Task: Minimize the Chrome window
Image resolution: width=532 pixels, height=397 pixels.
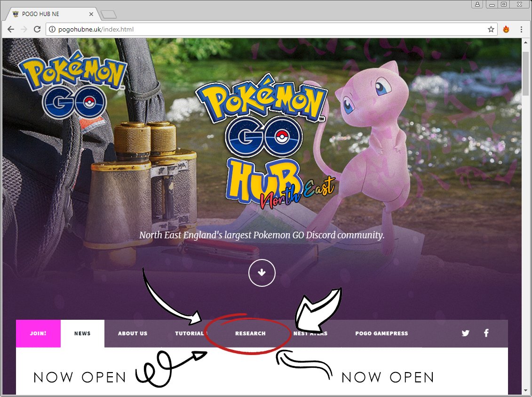Action: click(x=492, y=4)
